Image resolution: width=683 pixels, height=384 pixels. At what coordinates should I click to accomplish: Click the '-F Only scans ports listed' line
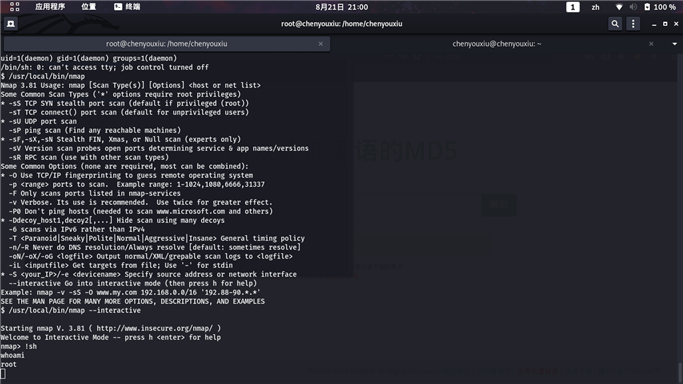tap(95, 193)
